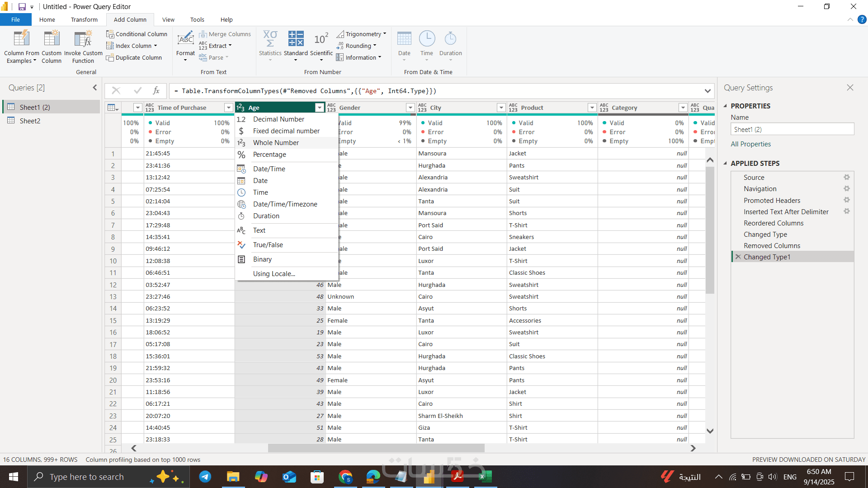868x488 pixels.
Task: Open gear settings for Source step
Action: (846, 178)
